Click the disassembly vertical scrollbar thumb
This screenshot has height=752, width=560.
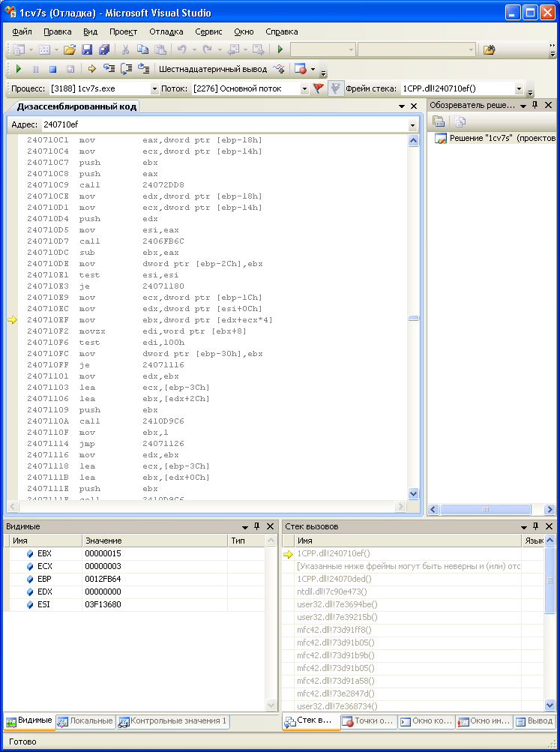(x=413, y=318)
